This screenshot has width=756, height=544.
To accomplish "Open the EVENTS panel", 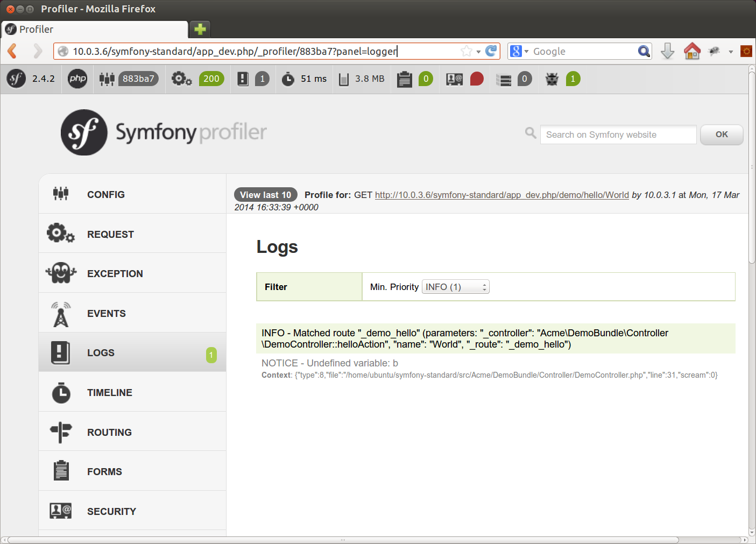I will pyautogui.click(x=132, y=313).
